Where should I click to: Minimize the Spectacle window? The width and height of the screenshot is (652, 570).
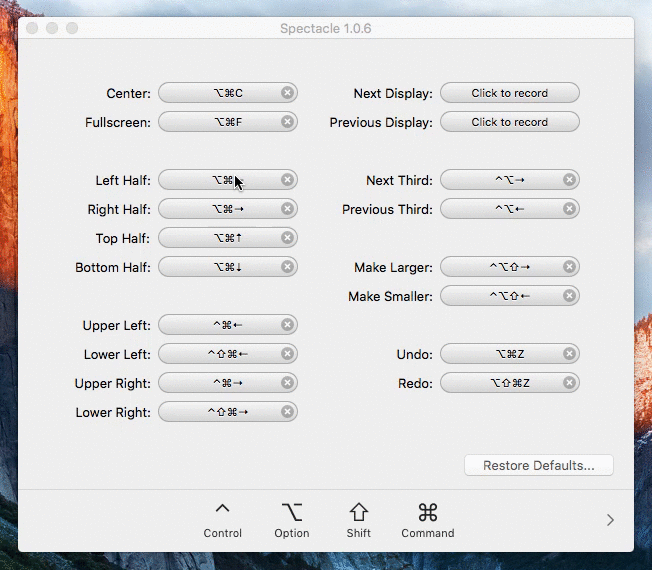tap(52, 28)
